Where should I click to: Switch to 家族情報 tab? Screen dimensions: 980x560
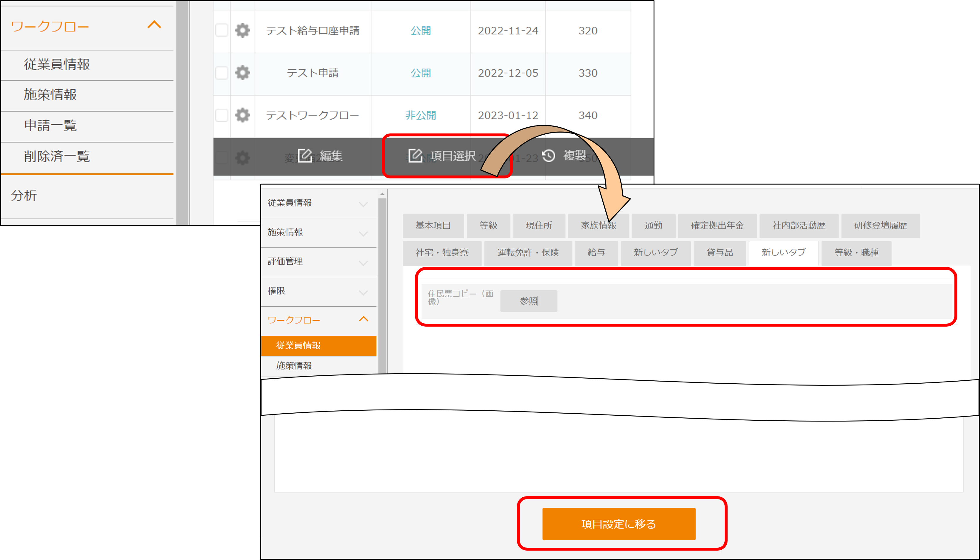(599, 225)
